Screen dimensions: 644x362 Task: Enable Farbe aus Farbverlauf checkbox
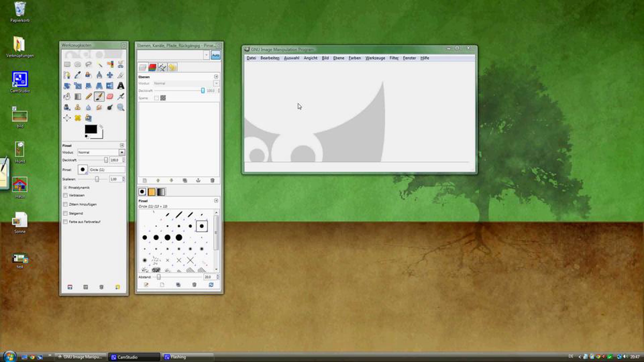[65, 222]
